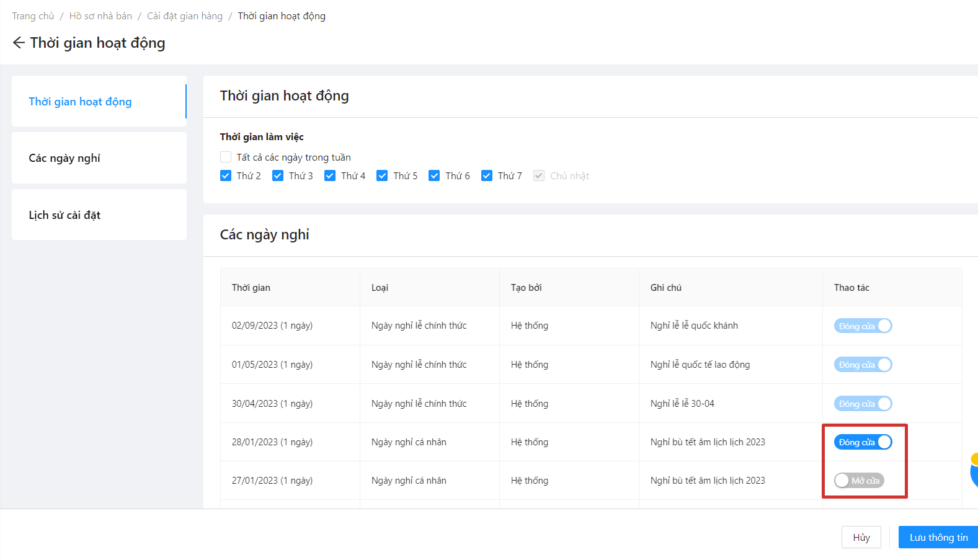Check the Tất cả các ngày trong tuần box
This screenshot has width=978, height=560.
[x=226, y=158]
